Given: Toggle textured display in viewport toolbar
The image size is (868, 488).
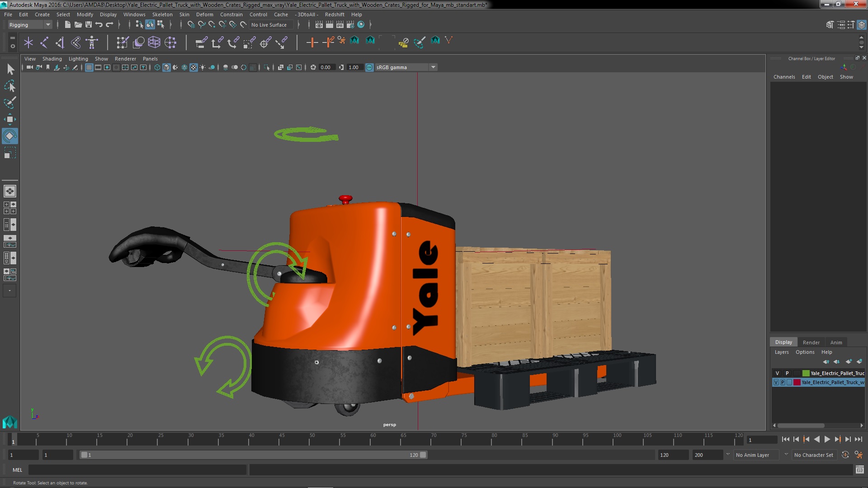Looking at the screenshot, I should tap(193, 67).
